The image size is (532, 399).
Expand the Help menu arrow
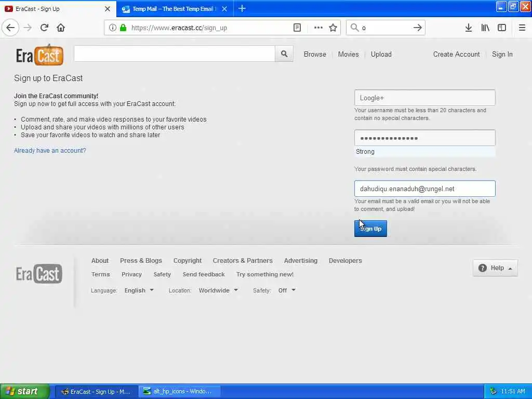click(510, 269)
